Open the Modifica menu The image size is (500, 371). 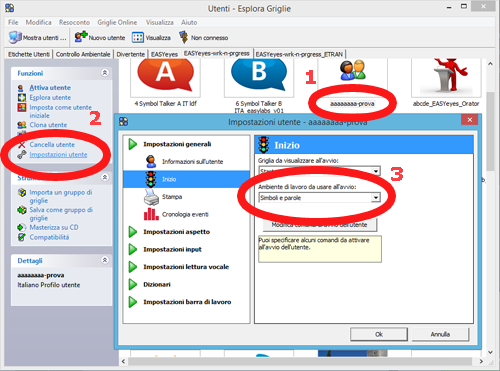[x=38, y=22]
